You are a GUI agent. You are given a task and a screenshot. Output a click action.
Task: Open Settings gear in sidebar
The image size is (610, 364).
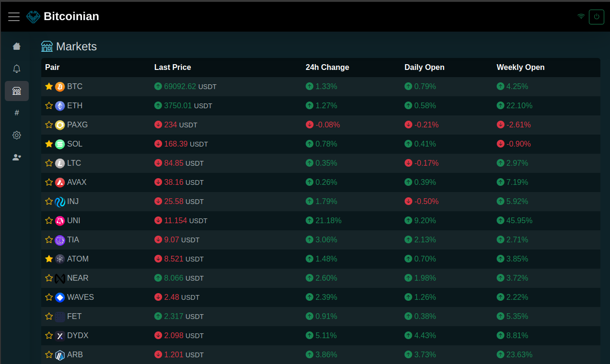pyautogui.click(x=17, y=135)
